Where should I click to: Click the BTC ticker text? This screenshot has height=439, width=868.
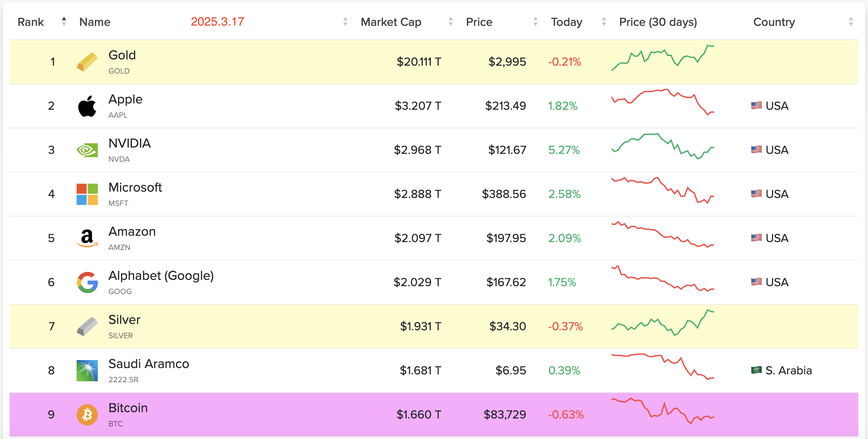coord(116,424)
